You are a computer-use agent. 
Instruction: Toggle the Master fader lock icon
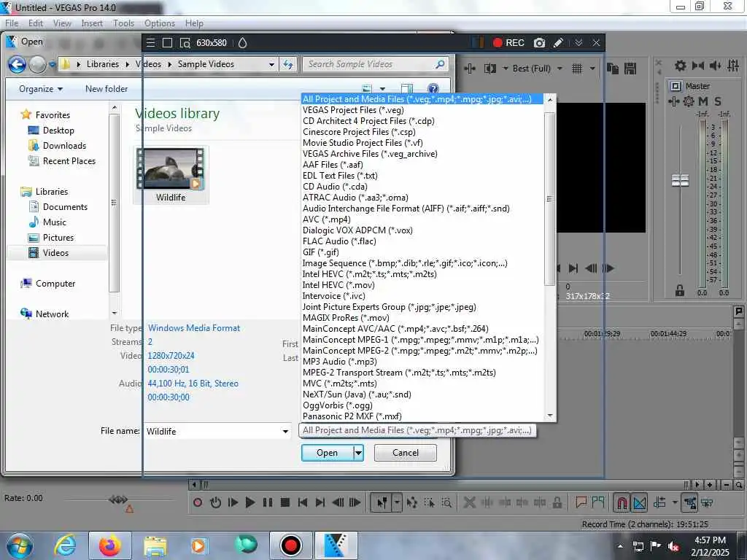(x=680, y=290)
